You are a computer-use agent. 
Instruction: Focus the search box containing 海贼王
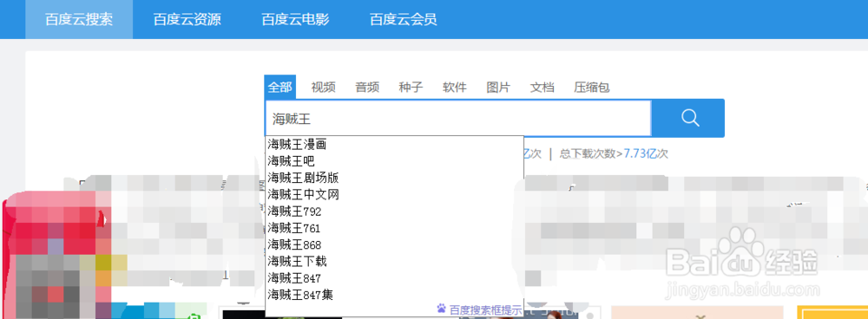click(457, 118)
